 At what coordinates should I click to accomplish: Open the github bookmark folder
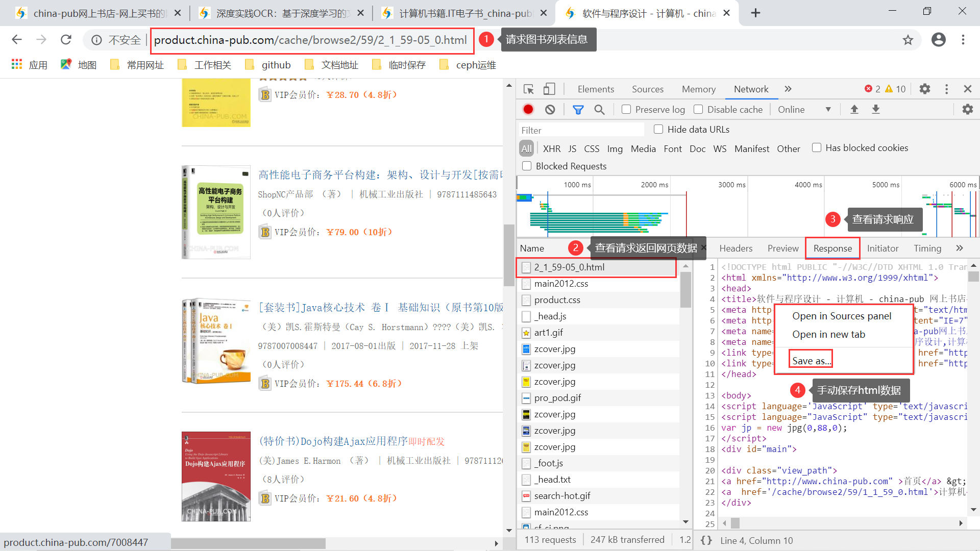268,65
